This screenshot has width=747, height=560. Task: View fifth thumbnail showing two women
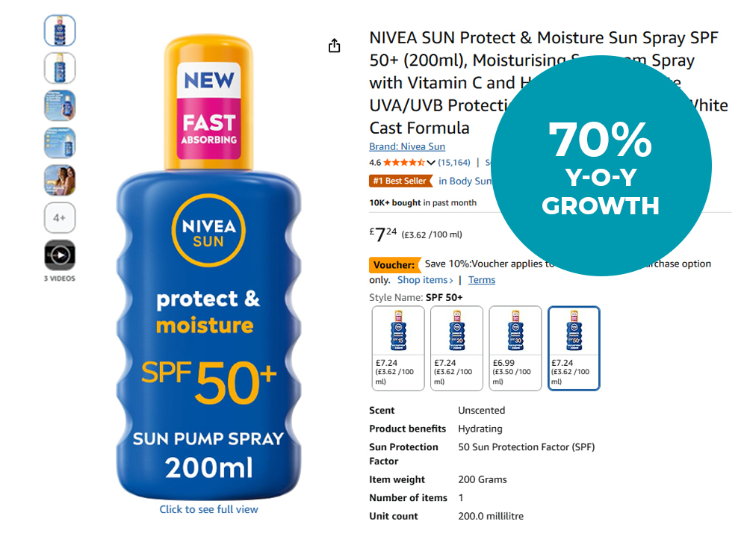pyautogui.click(x=60, y=180)
